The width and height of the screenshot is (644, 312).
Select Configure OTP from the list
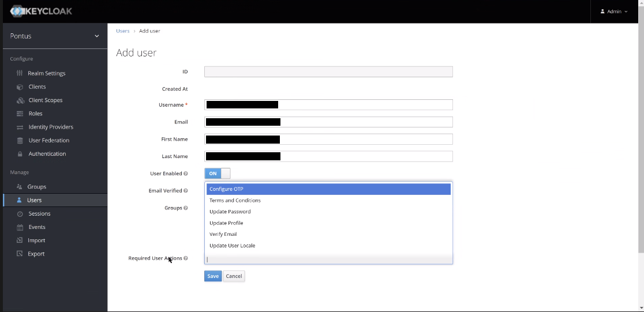328,189
